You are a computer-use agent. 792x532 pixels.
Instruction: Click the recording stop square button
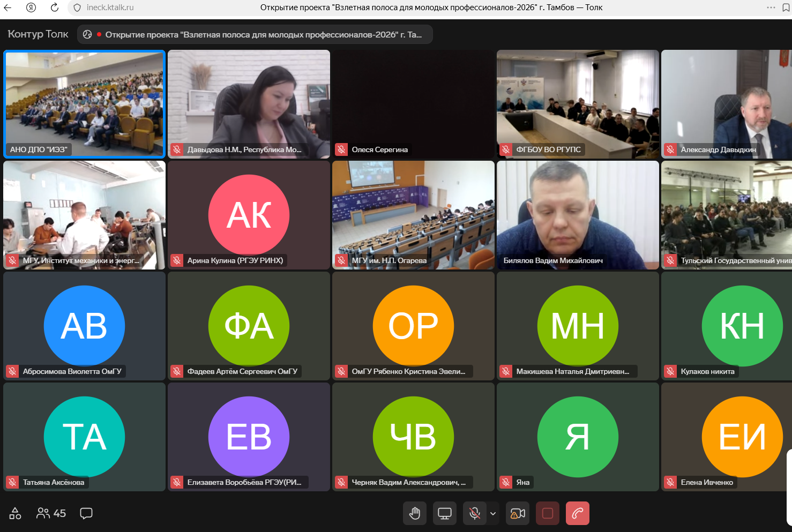pos(548,513)
